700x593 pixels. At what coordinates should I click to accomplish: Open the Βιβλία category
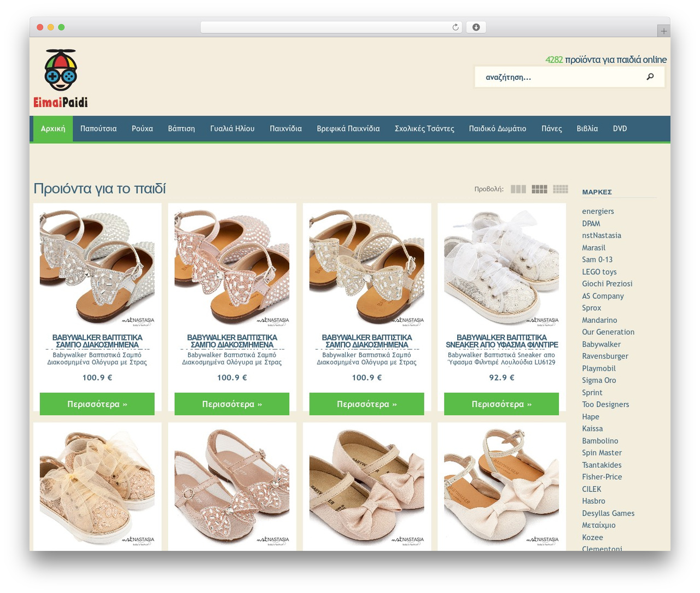tap(587, 129)
